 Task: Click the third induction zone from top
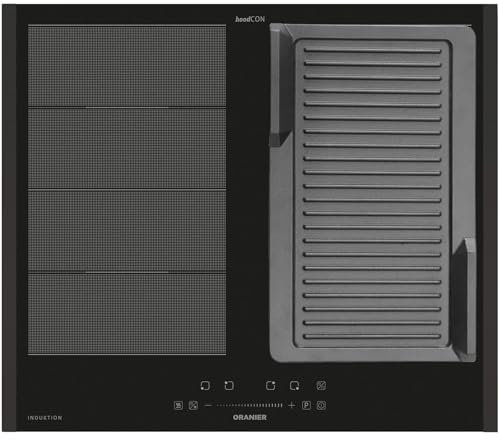(x=127, y=231)
